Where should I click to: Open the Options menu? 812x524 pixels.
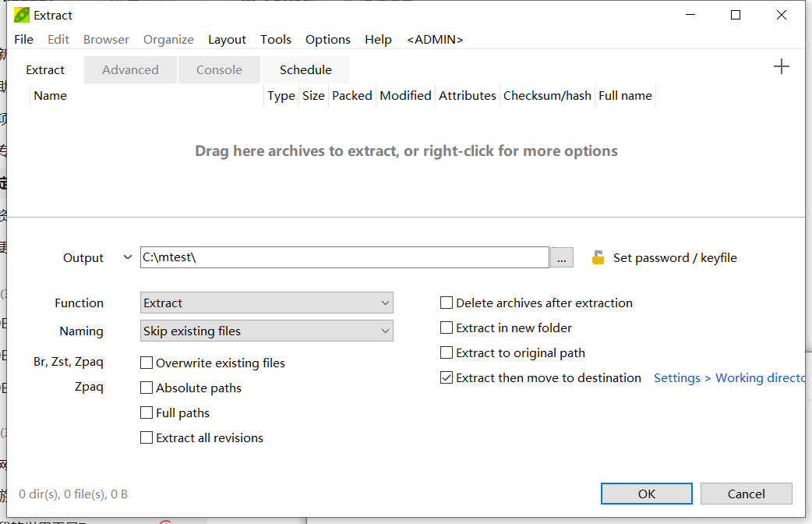point(328,40)
